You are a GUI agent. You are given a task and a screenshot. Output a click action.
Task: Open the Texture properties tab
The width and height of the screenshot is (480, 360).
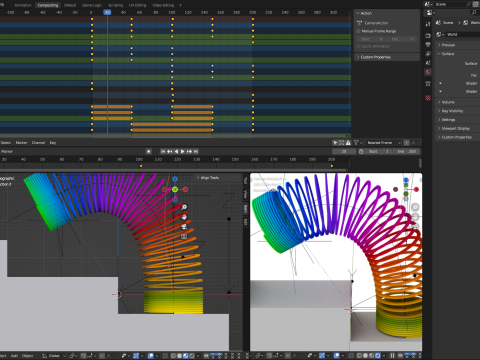[428, 98]
